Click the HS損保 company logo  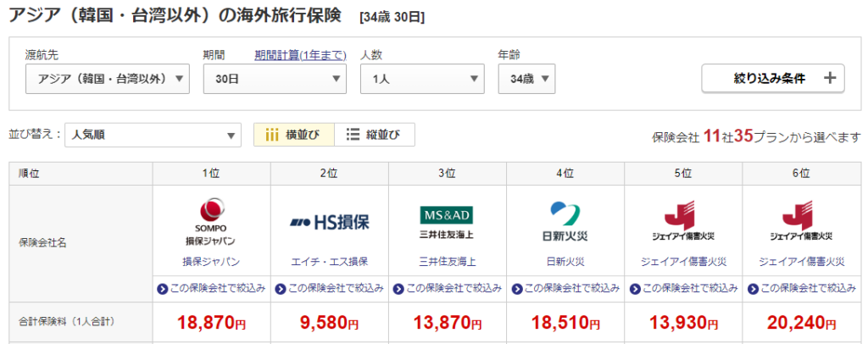click(x=330, y=222)
